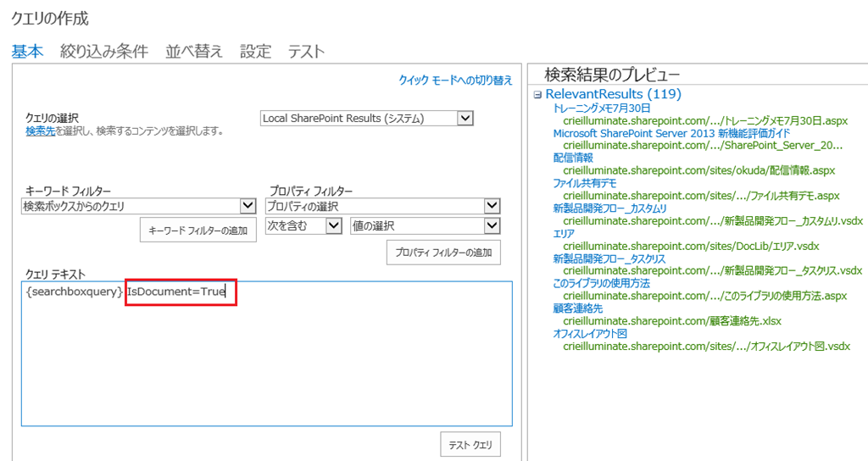Open プロパティの選択 dropdown
The image size is (868, 461).
click(x=382, y=206)
